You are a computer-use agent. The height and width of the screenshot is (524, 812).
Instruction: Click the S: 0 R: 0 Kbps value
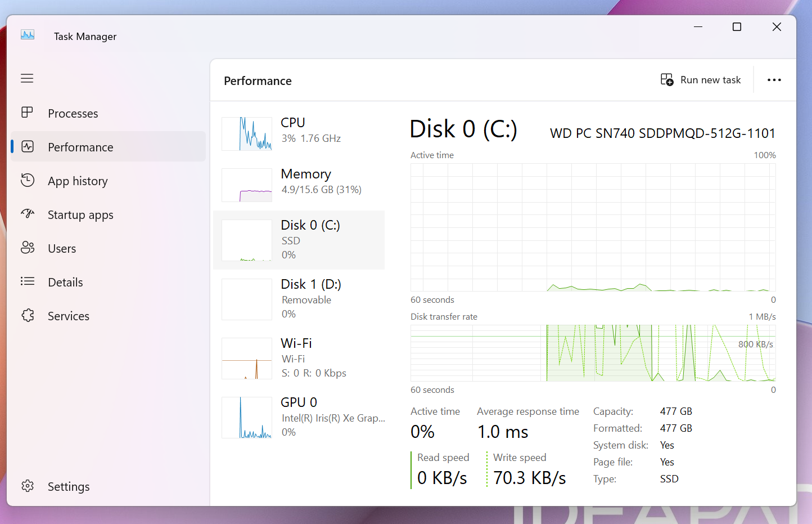(314, 373)
